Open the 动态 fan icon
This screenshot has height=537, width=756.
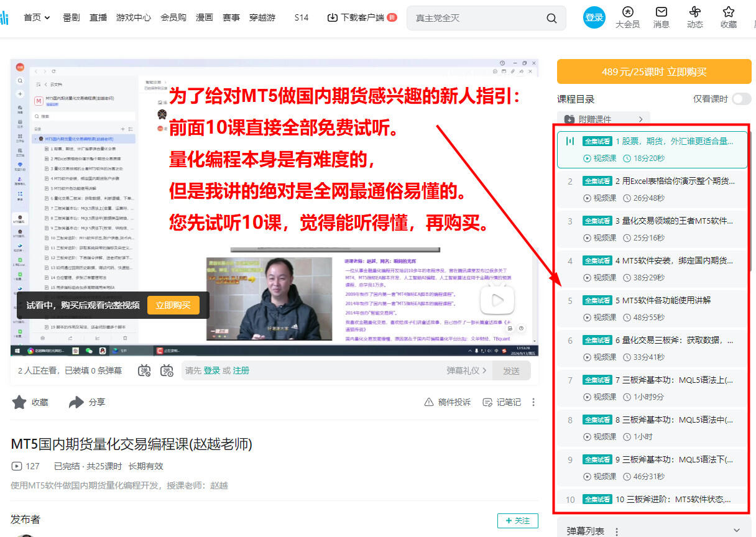click(x=695, y=12)
